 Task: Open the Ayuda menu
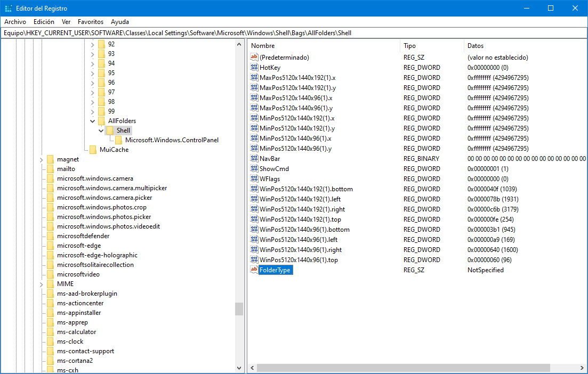pyautogui.click(x=119, y=22)
